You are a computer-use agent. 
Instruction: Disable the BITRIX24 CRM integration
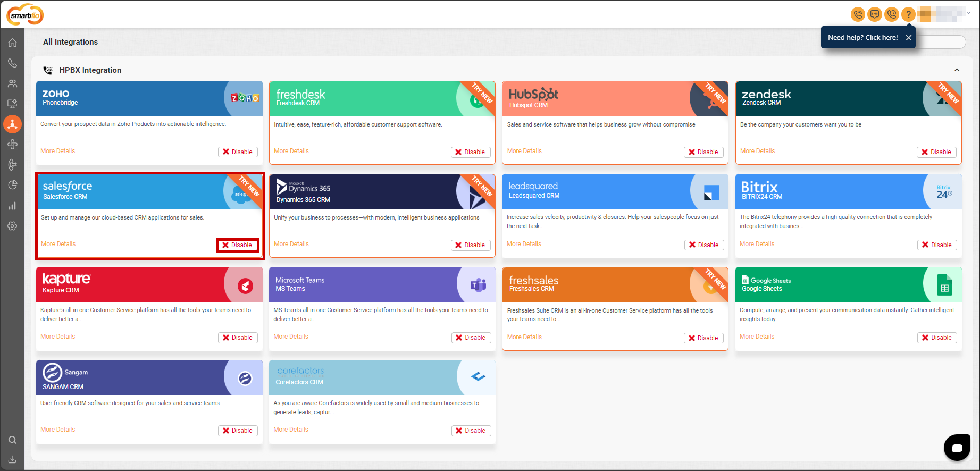[937, 245]
